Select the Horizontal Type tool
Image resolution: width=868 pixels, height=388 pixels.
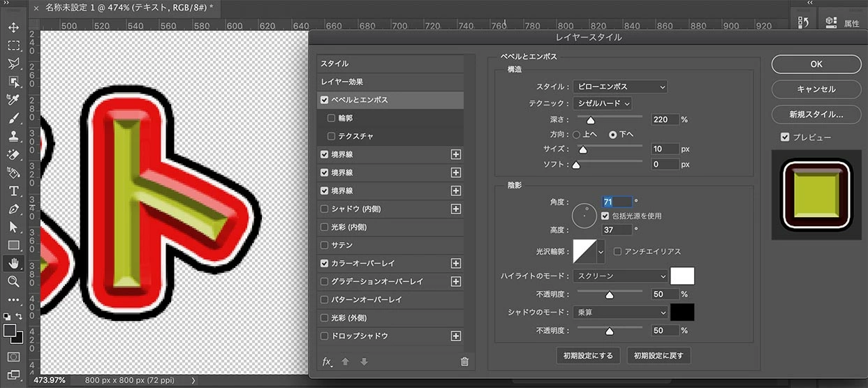(13, 191)
